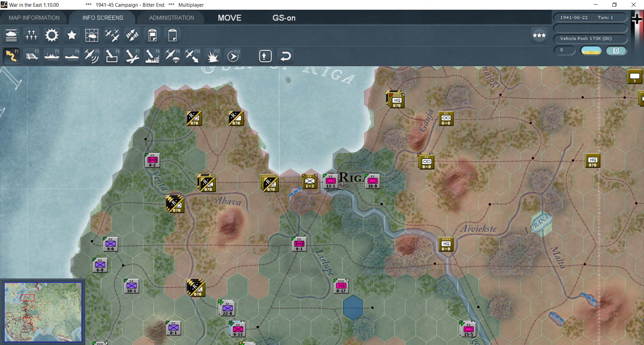Viewport: 644px width, 345px height.
Task: Select the Soviet 1=3 infantry unit
Action: pos(310,181)
